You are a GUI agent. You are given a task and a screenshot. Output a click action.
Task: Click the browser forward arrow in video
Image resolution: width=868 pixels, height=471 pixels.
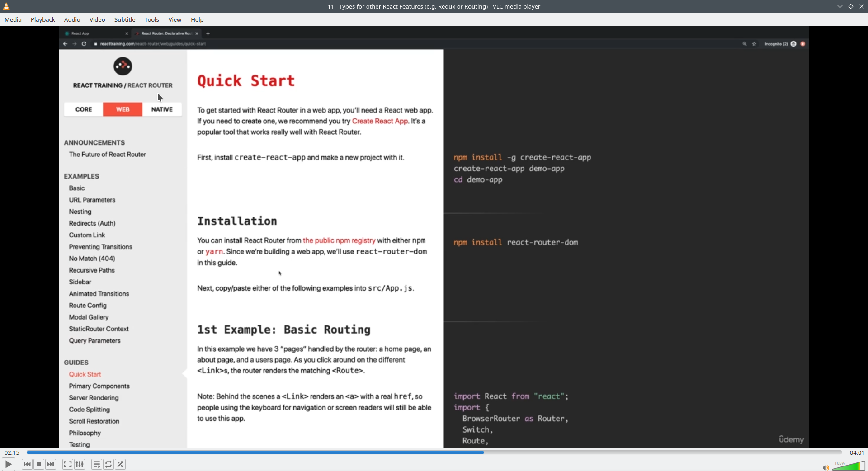coord(75,44)
